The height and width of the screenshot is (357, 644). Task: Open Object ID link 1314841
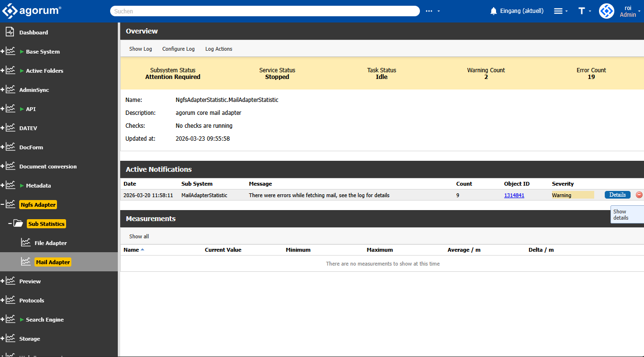(x=514, y=195)
